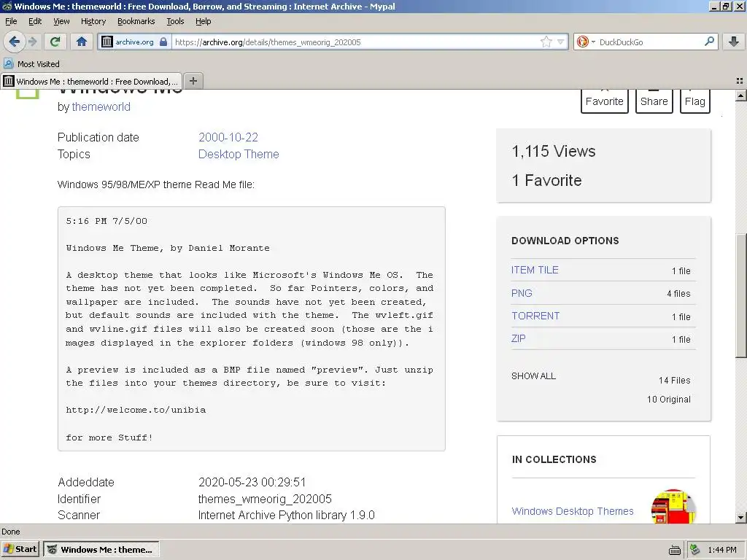Click the archive.org site identity icon
Viewport: 747px width, 560px height.
coord(108,42)
